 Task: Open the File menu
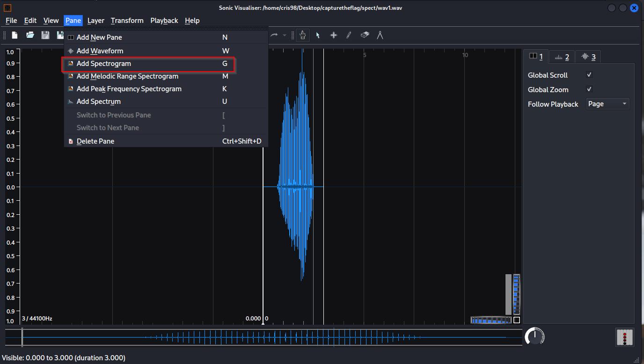click(11, 21)
